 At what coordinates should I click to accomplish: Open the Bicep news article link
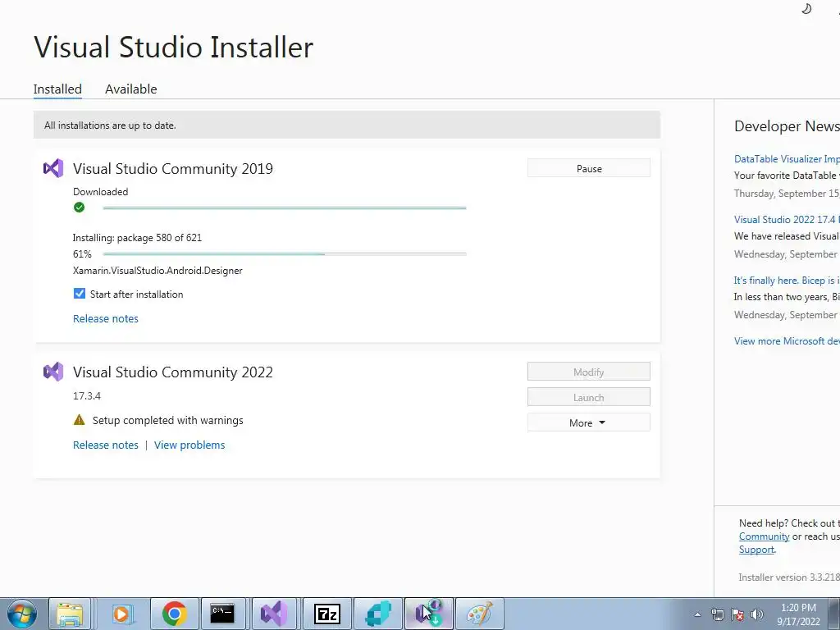coord(787,281)
